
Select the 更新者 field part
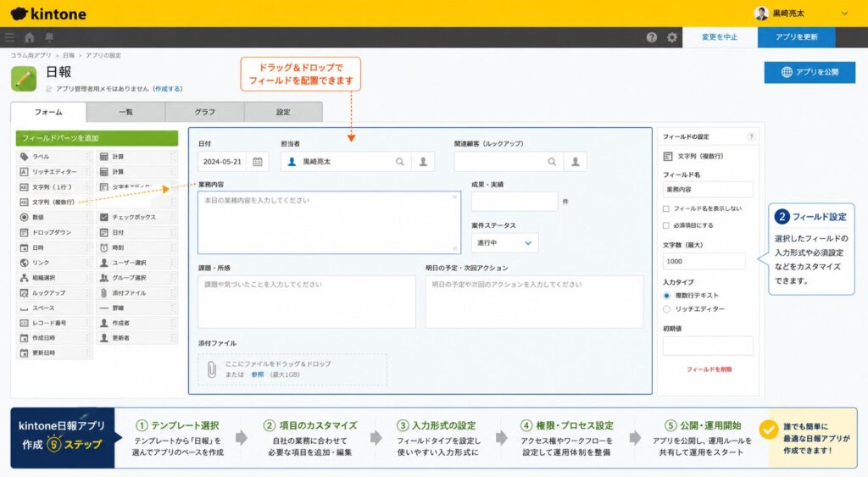[136, 337]
